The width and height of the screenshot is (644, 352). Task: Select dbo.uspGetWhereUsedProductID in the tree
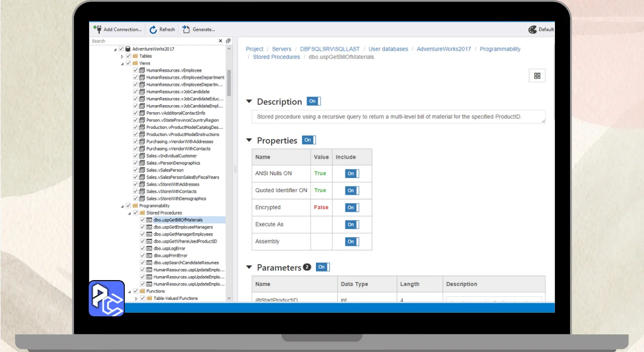185,241
